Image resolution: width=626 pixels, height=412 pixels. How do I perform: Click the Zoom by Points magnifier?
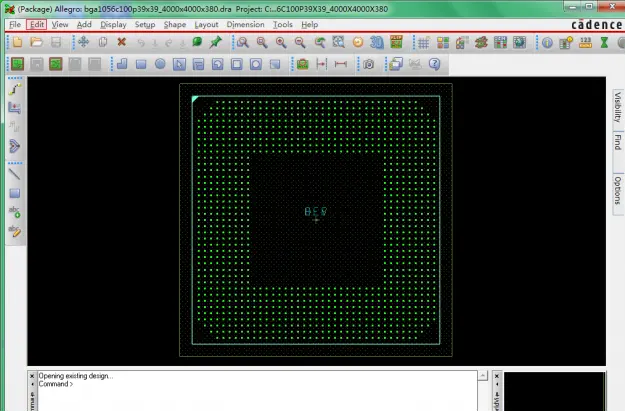(x=242, y=42)
